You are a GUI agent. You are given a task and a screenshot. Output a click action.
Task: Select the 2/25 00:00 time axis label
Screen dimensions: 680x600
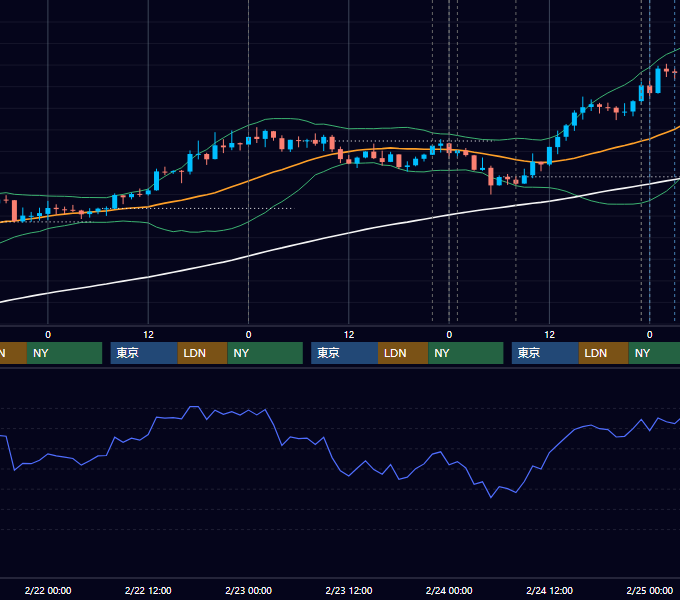650,590
